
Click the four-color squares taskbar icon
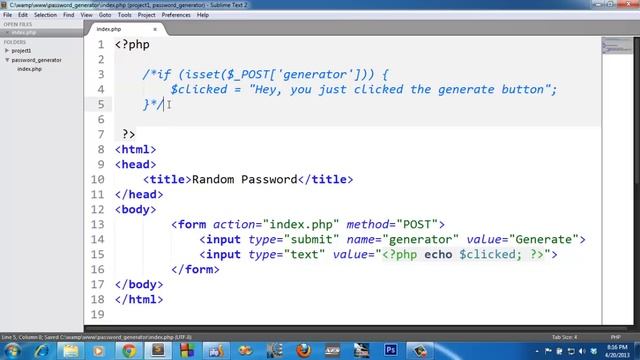click(187, 351)
